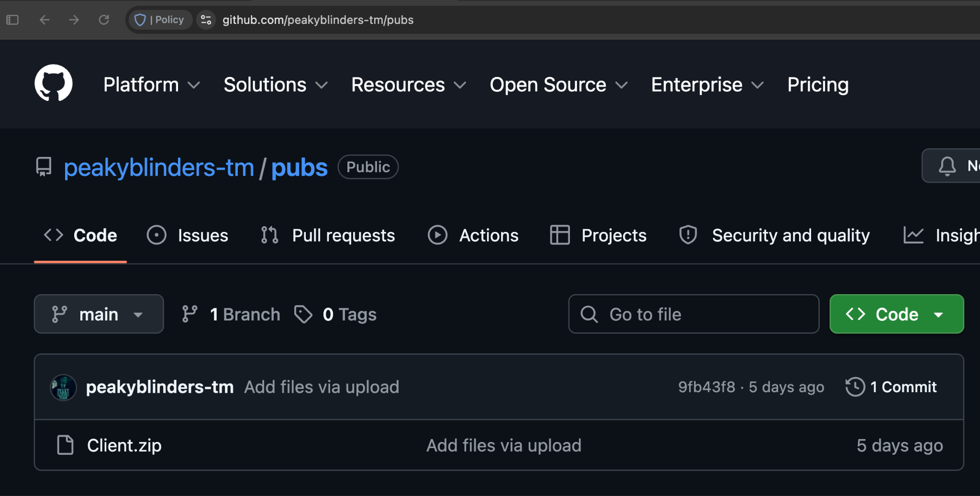Open the 9fb43f8 commit hash
Screen dimensions: 980x496
point(706,387)
